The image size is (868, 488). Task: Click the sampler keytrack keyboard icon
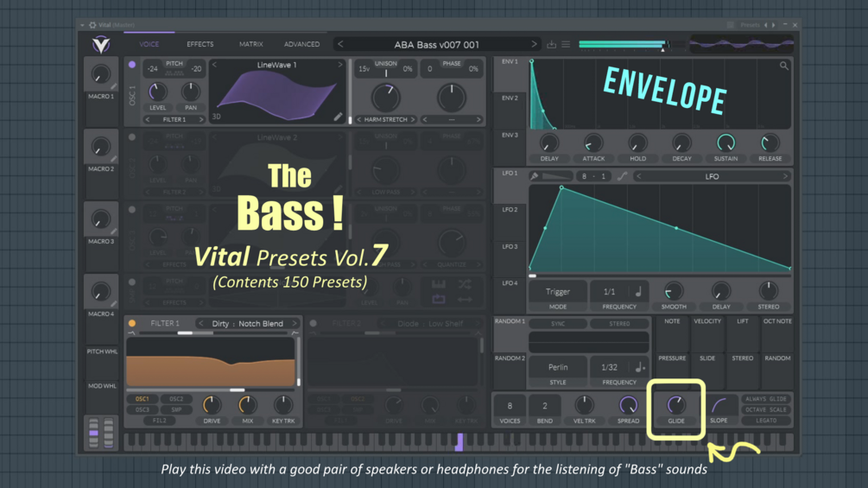[439, 284]
